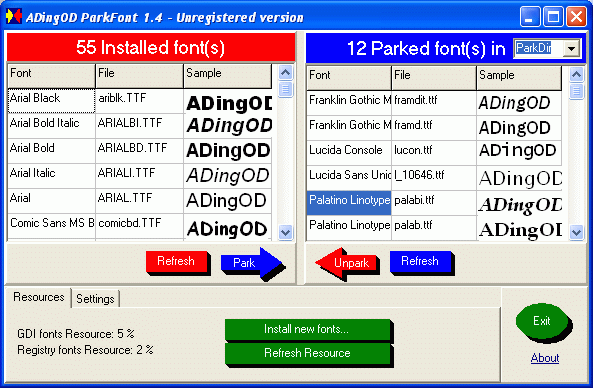The width and height of the screenshot is (593, 388).
Task: Click palabi.ttf file cell
Action: (x=434, y=202)
